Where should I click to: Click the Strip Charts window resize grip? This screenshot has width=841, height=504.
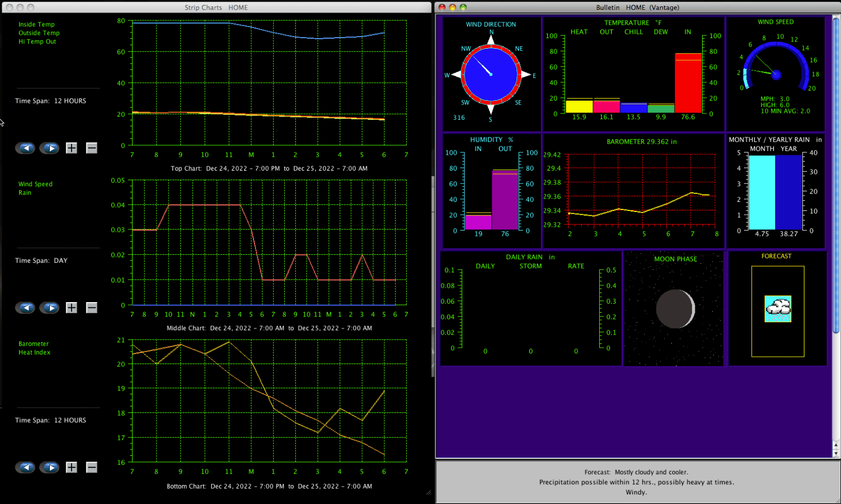tap(428, 493)
